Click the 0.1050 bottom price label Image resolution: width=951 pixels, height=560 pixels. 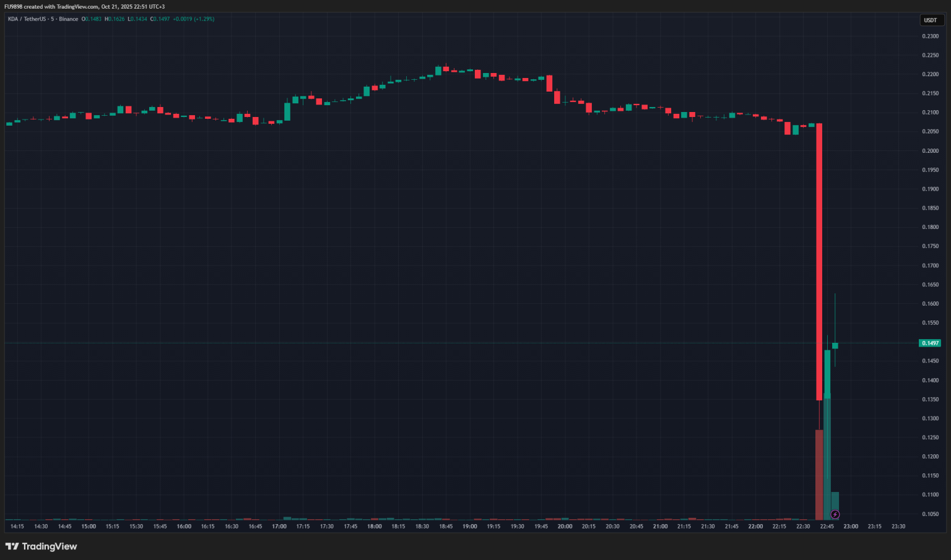pos(930,514)
